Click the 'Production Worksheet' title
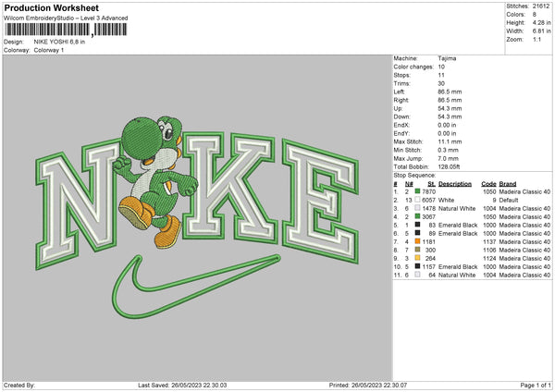Screen dimensions: 555x392 pyautogui.click(x=51, y=7)
